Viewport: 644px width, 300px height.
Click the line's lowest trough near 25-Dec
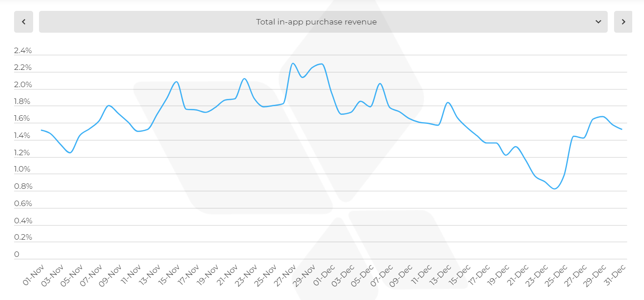555,189
